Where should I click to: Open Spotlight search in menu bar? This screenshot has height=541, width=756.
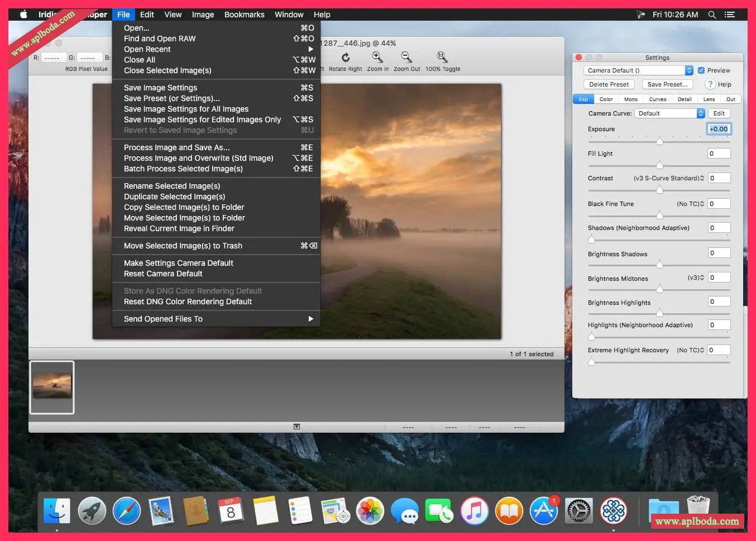[712, 15]
